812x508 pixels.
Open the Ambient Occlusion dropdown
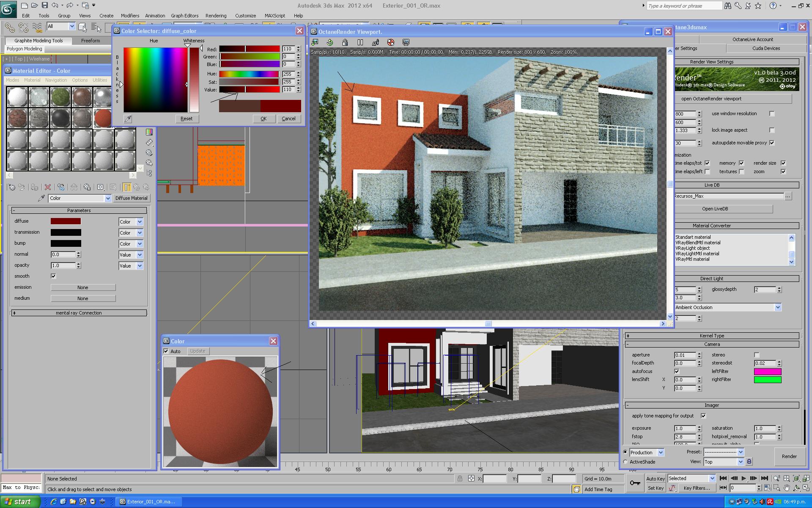[777, 307]
